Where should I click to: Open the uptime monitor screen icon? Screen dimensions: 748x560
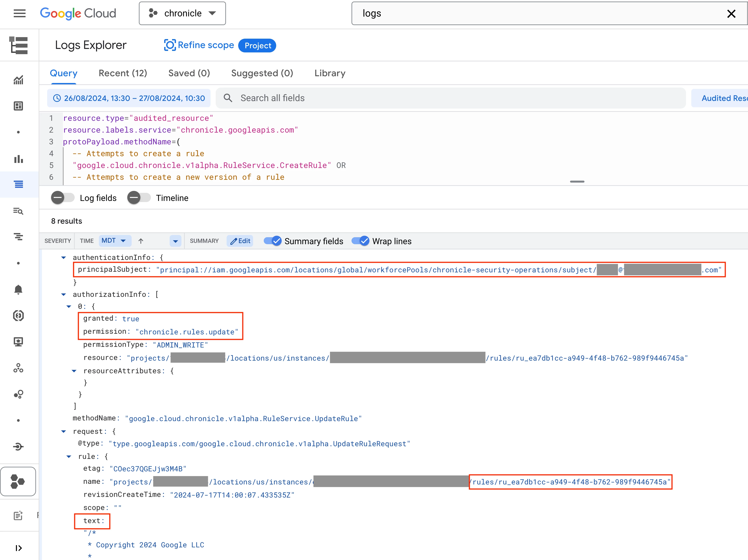[x=18, y=342]
